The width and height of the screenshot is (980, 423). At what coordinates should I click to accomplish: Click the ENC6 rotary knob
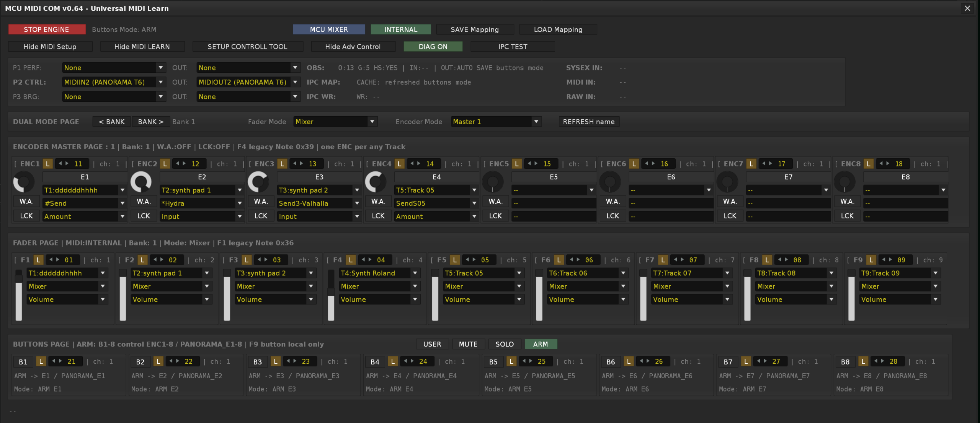pos(610,182)
